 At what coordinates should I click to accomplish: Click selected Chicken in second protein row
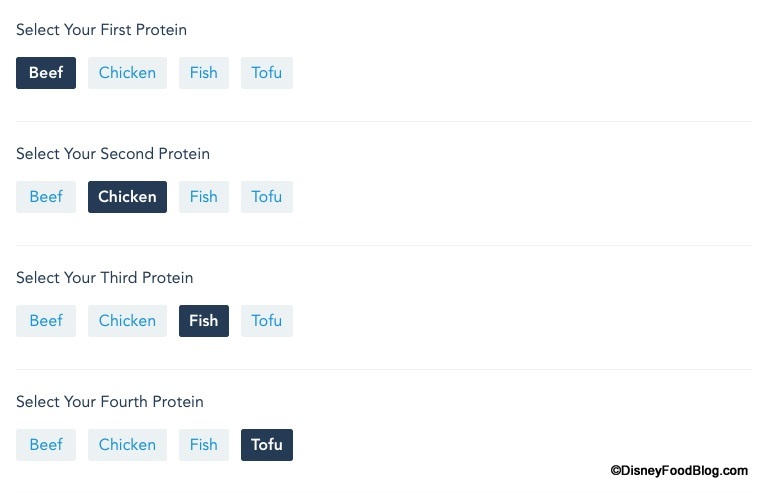127,197
